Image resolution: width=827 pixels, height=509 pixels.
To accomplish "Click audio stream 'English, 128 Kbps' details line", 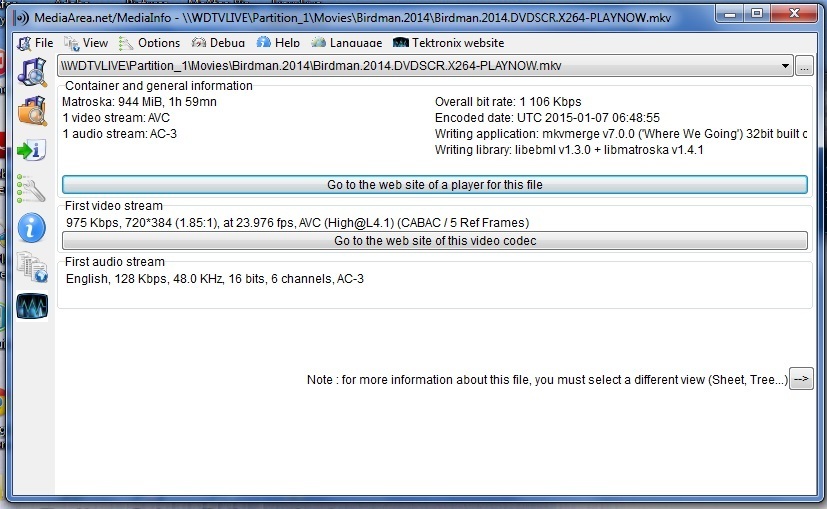I will tap(215, 278).
